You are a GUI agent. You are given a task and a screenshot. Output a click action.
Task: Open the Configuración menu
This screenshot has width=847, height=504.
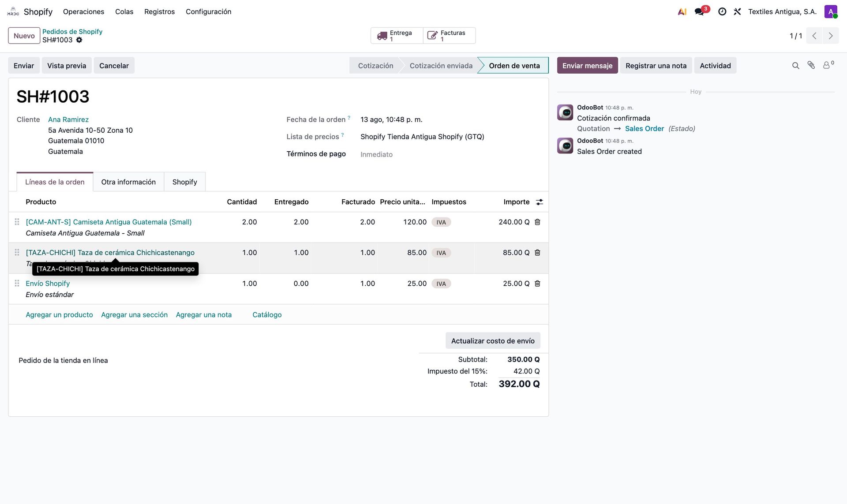point(208,11)
